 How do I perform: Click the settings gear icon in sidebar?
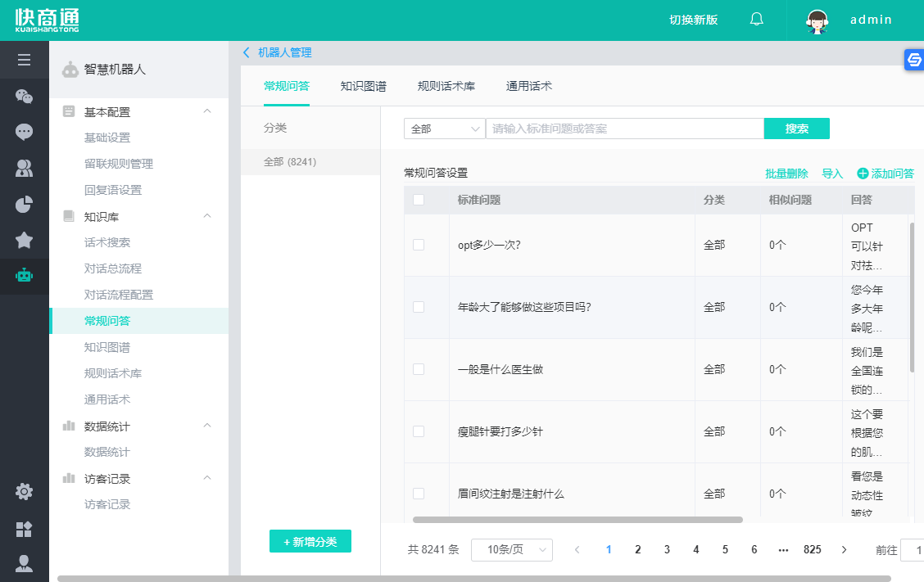point(25,491)
